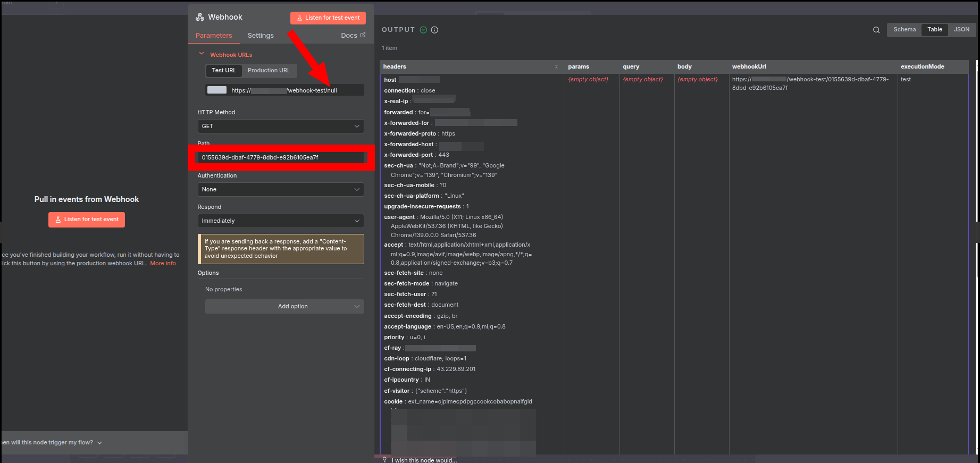Click the external link icon beside Docs
Screen dimensions: 980x463
pos(363,35)
